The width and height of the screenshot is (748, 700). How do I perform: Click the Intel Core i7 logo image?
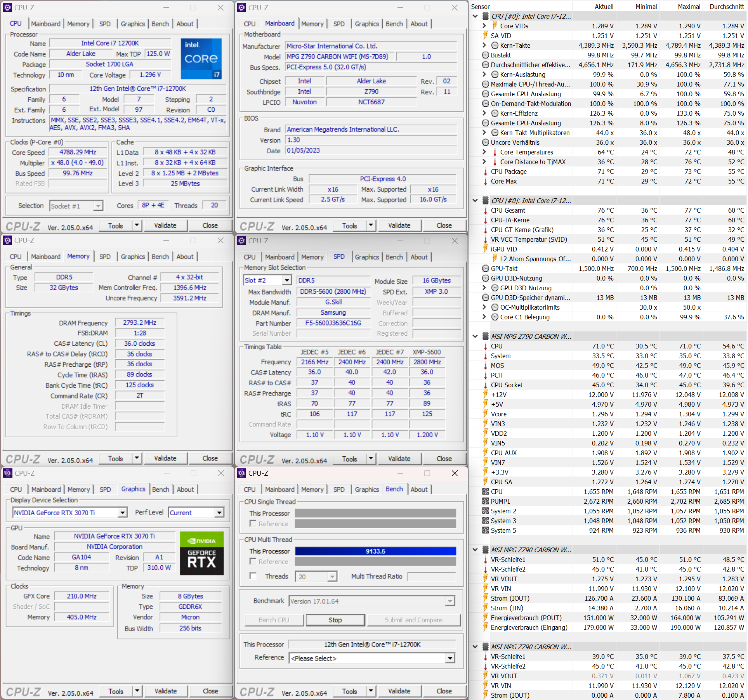pyautogui.click(x=201, y=59)
